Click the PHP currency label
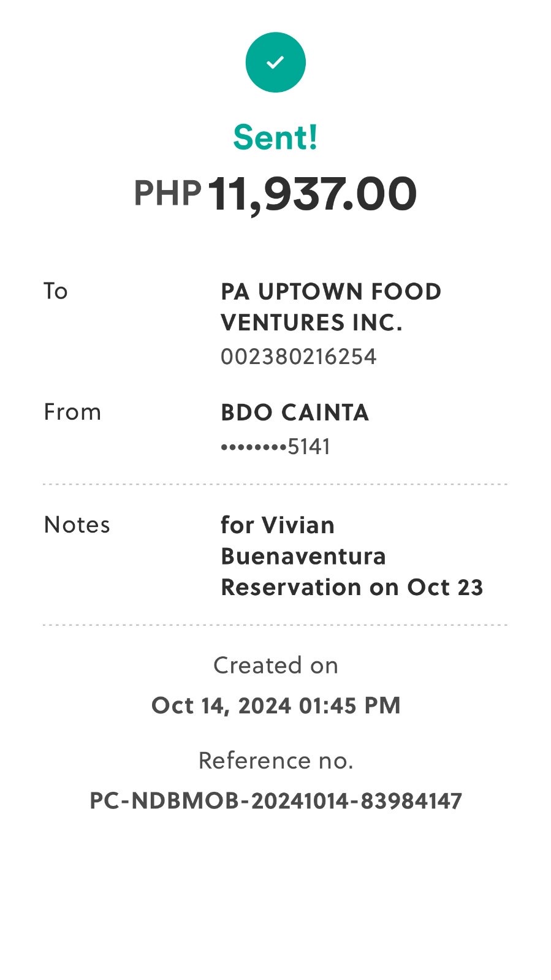The image size is (551, 980). click(x=167, y=194)
